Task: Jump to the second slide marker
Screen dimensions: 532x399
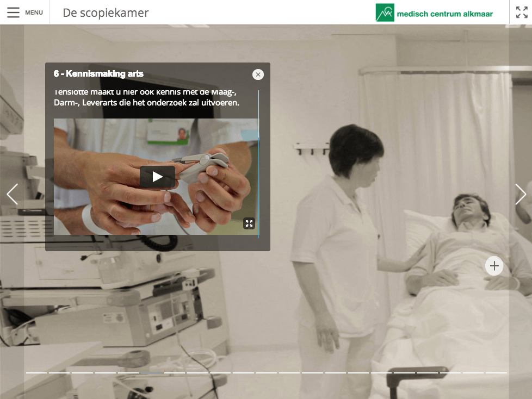Action: click(x=59, y=372)
